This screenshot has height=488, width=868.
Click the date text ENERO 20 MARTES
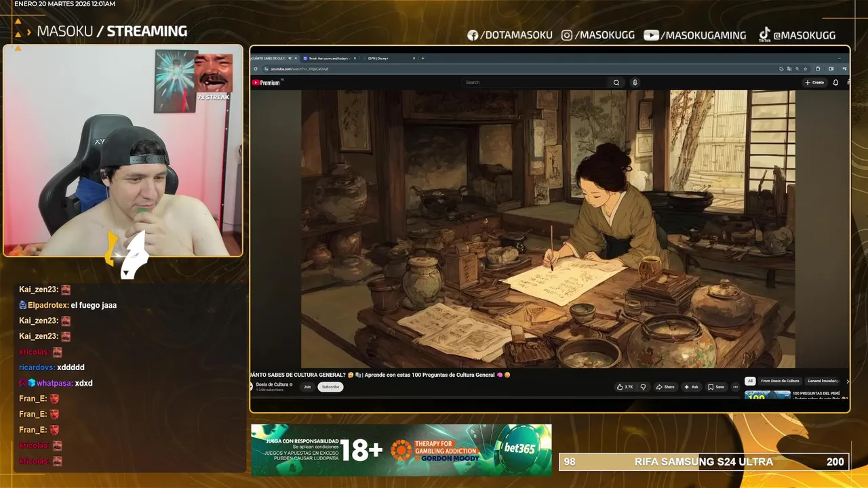(x=64, y=4)
